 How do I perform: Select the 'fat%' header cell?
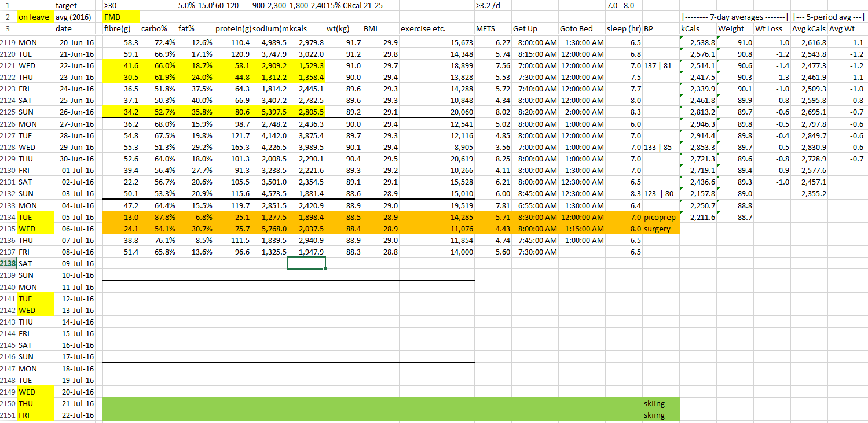coord(195,28)
